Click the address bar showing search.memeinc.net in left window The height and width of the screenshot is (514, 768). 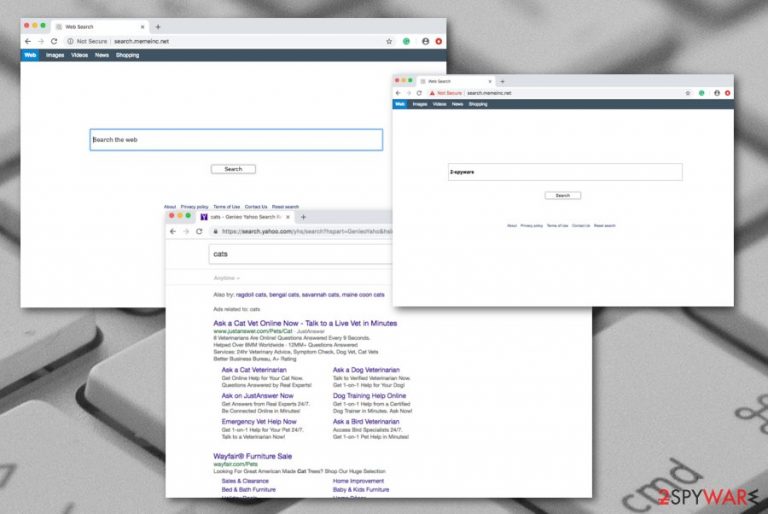pos(141,42)
